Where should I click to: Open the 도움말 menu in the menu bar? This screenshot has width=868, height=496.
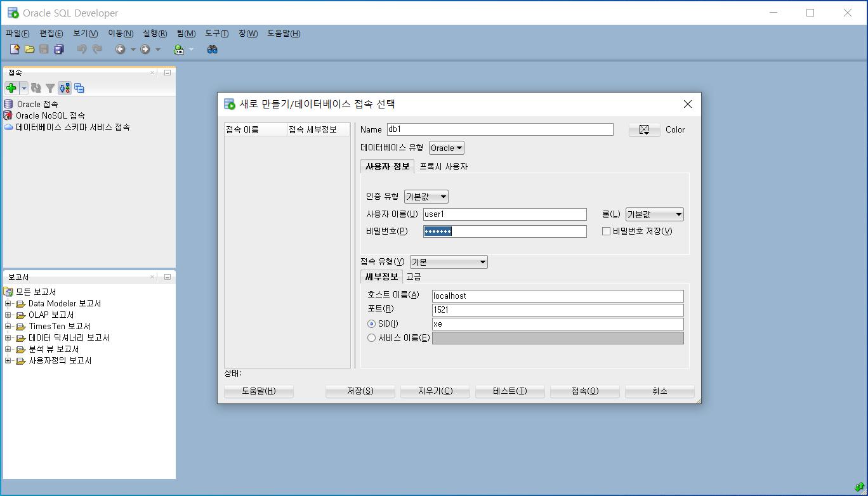[x=284, y=34]
